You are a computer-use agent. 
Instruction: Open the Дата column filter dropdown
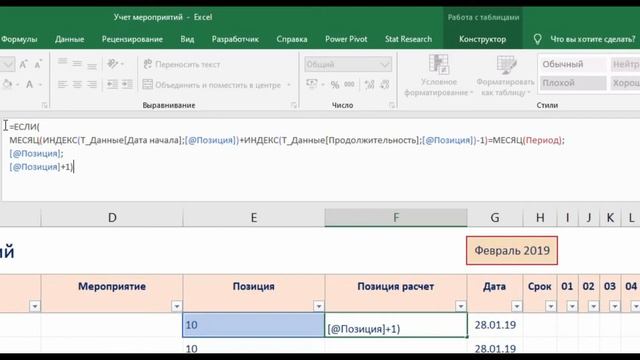517,306
